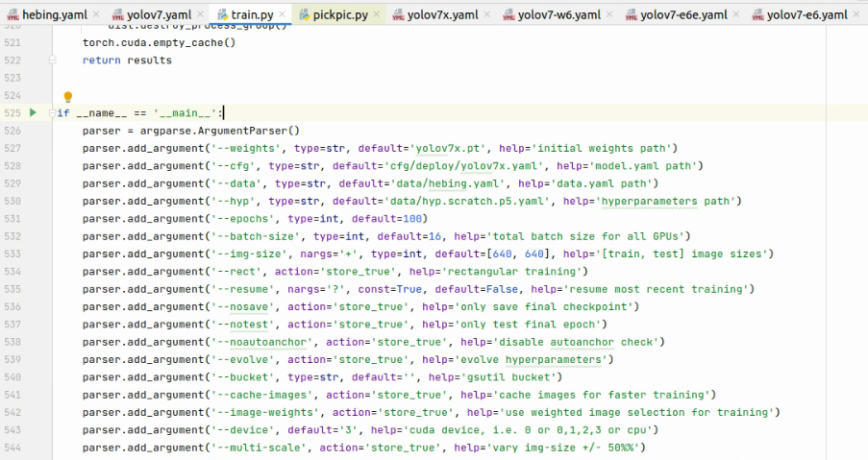Click the YAML icon on yolov7.yaml tab

click(x=118, y=15)
